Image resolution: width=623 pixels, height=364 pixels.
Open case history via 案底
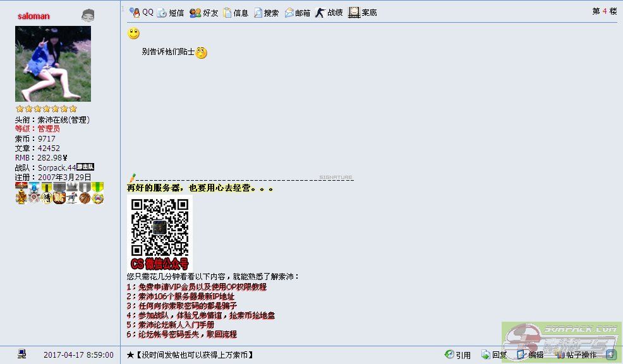362,13
